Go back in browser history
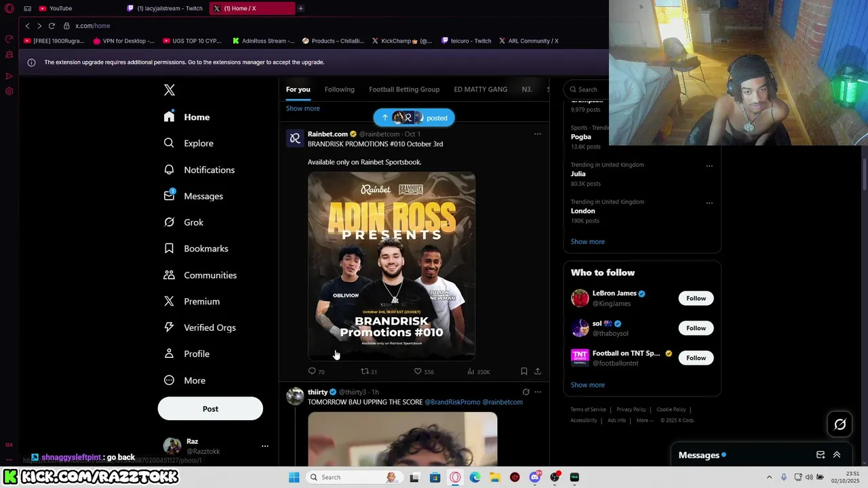 (x=27, y=26)
